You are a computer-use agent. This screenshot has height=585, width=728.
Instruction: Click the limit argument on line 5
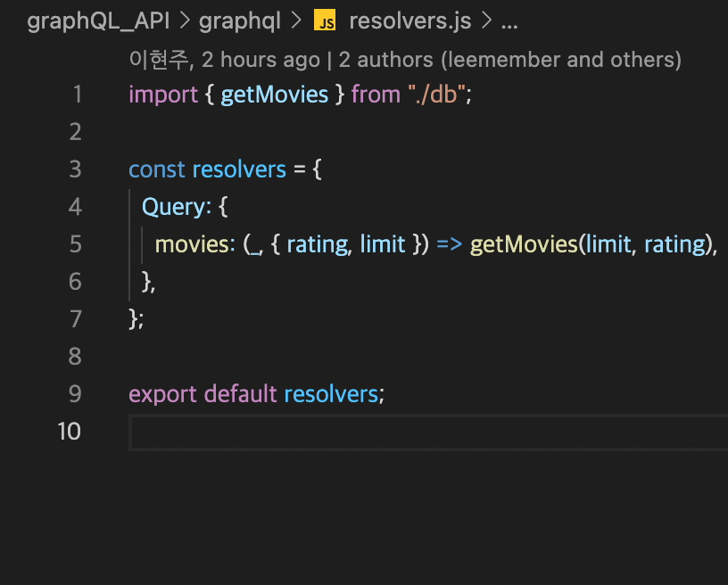(x=609, y=243)
